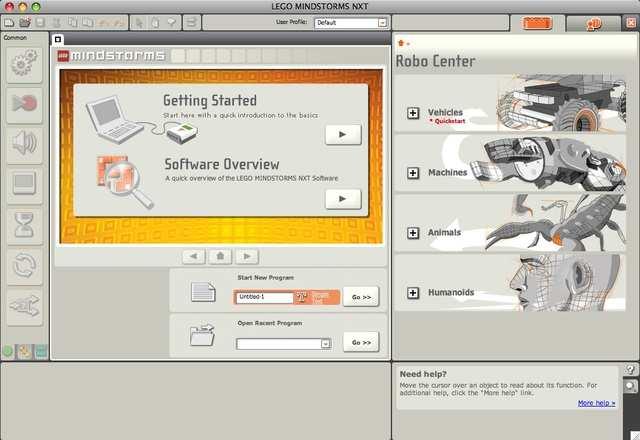640x440 pixels.
Task: Click Robo Center home icon
Action: click(401, 43)
